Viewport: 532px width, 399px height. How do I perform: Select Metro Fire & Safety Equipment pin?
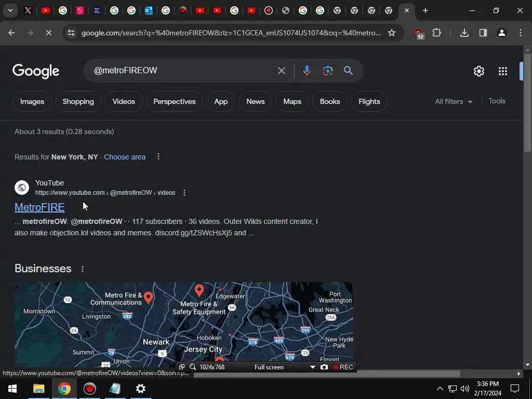click(x=199, y=290)
